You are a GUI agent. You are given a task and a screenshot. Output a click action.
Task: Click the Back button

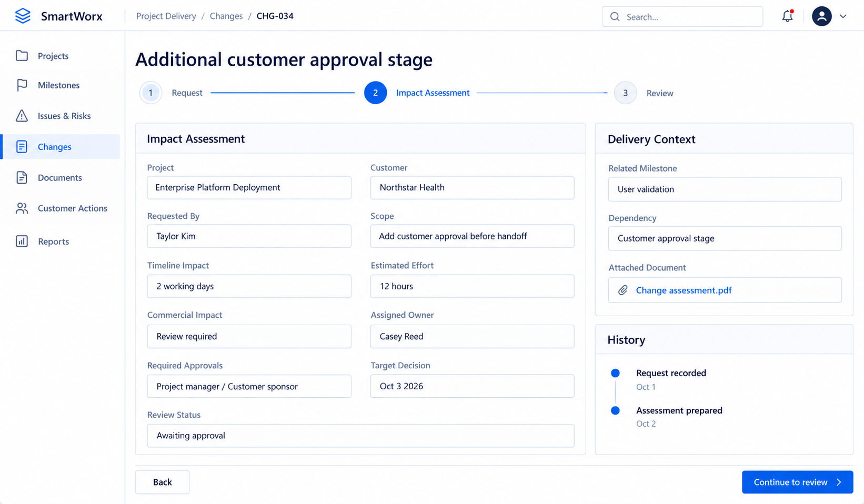(x=162, y=482)
